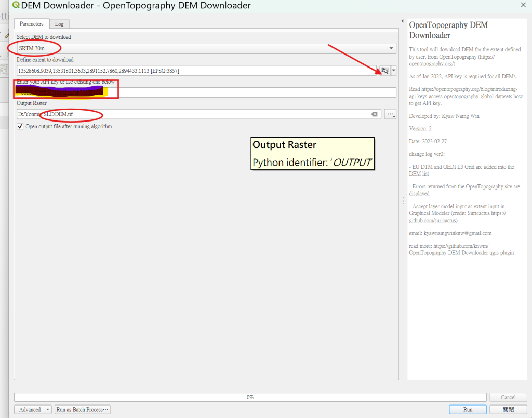The image size is (532, 418).
Task: Click the 'Version: 2' help text
Action: coord(420,128)
